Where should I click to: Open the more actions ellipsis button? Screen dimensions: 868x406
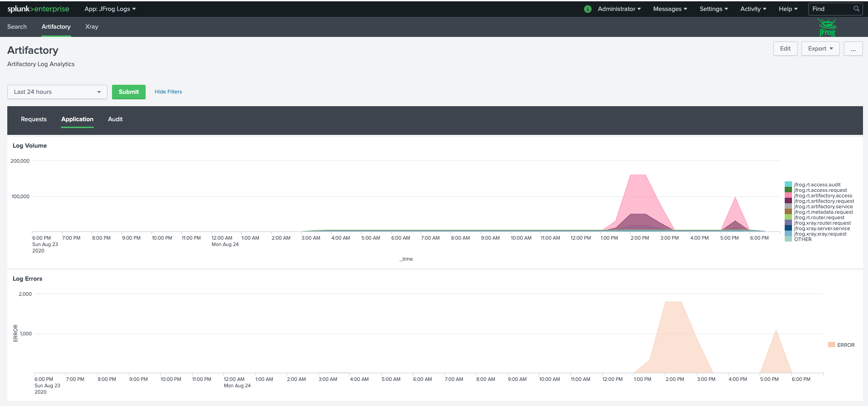(x=853, y=49)
